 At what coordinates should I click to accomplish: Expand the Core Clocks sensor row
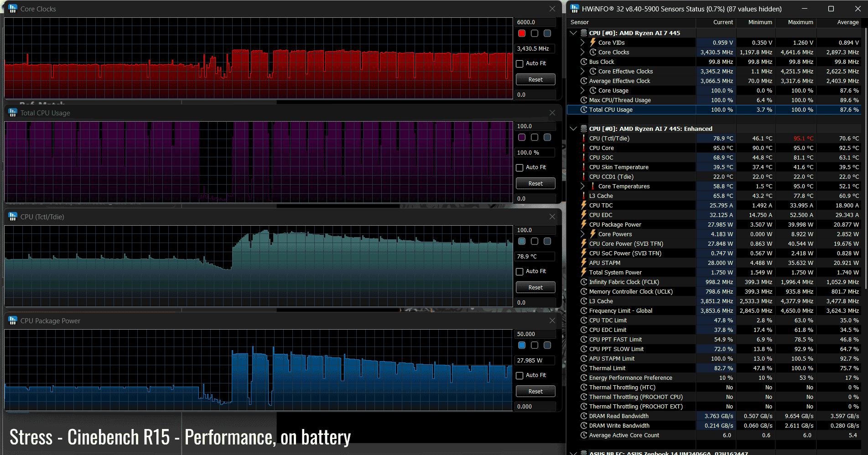click(x=582, y=52)
